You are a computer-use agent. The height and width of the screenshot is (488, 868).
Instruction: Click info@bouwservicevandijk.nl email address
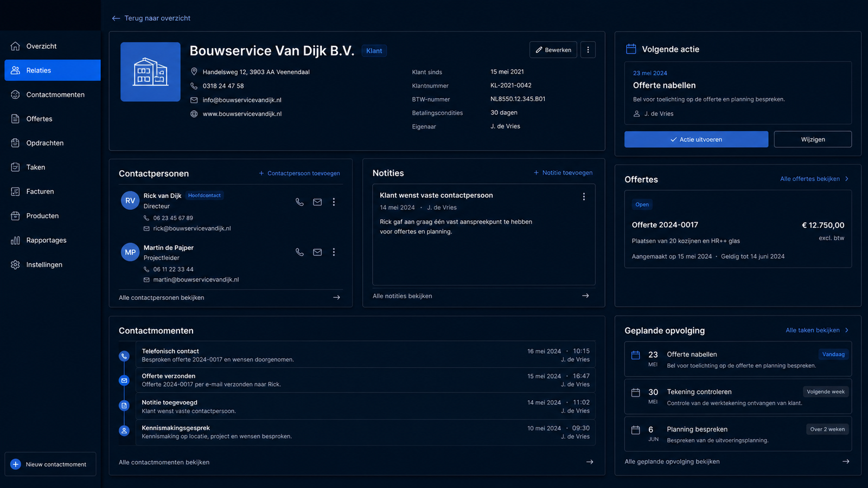coord(242,100)
